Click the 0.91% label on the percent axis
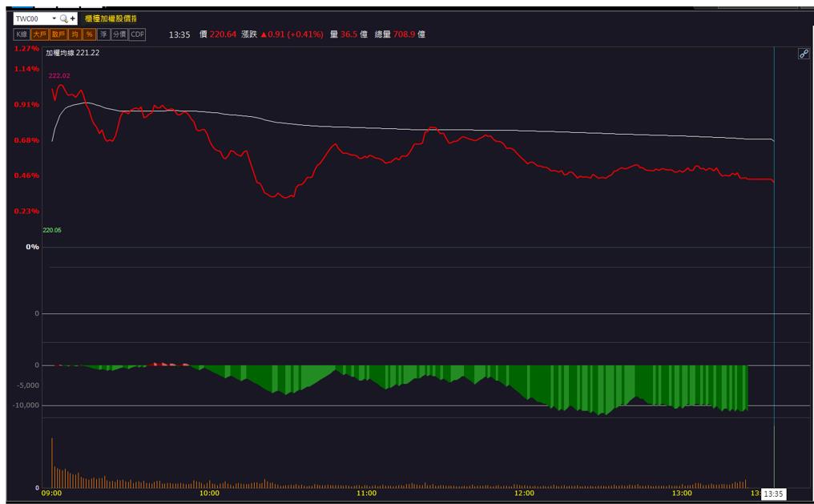Viewport: 814px width, 504px height. pos(26,104)
